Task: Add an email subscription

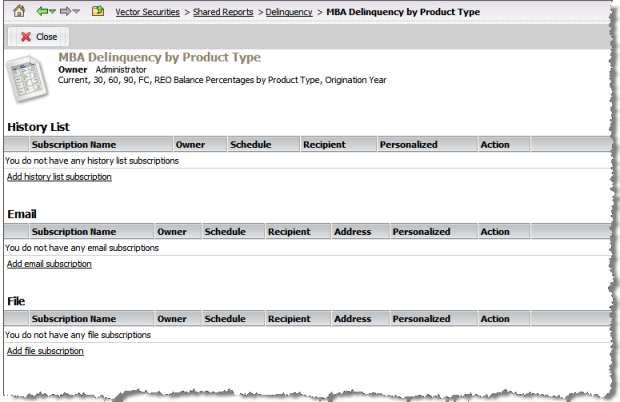Action: (x=49, y=264)
